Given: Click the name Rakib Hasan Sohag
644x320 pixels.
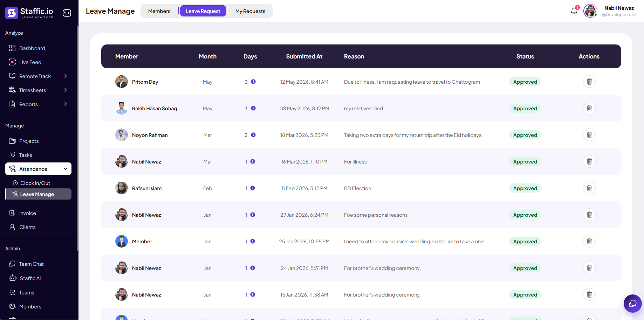Looking at the screenshot, I should pyautogui.click(x=155, y=109).
